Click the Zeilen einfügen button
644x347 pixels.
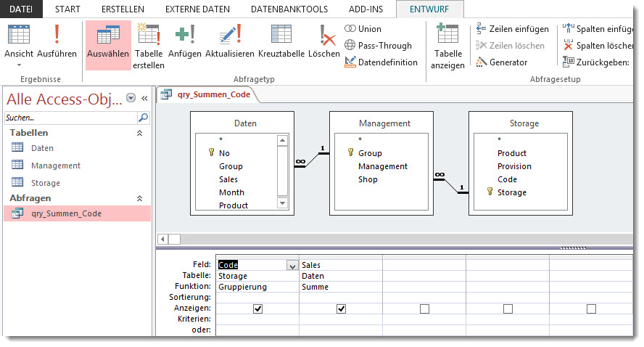513,29
